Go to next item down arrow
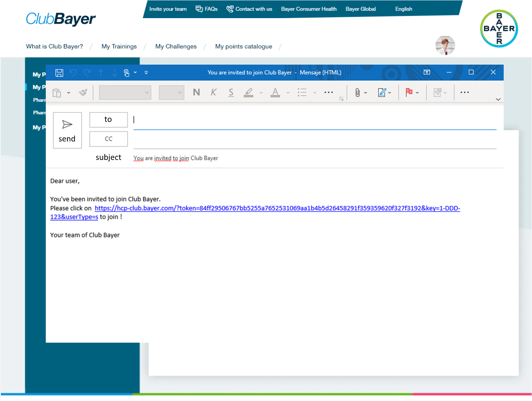532x401 pixels. tap(114, 73)
